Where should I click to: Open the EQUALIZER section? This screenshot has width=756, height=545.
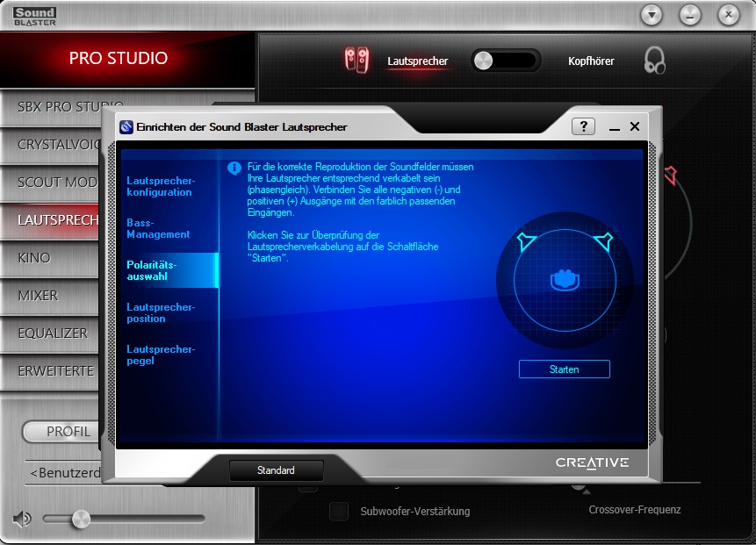[x=50, y=333]
